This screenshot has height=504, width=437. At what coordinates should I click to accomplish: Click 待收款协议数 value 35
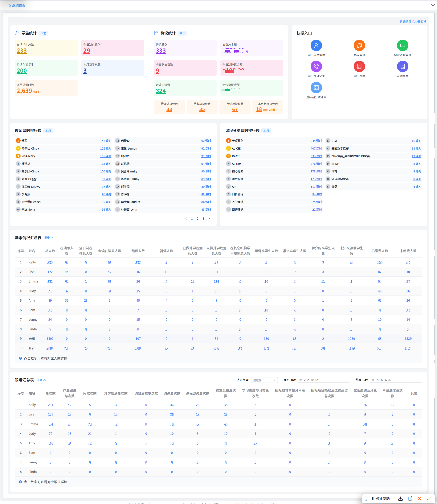(202, 109)
